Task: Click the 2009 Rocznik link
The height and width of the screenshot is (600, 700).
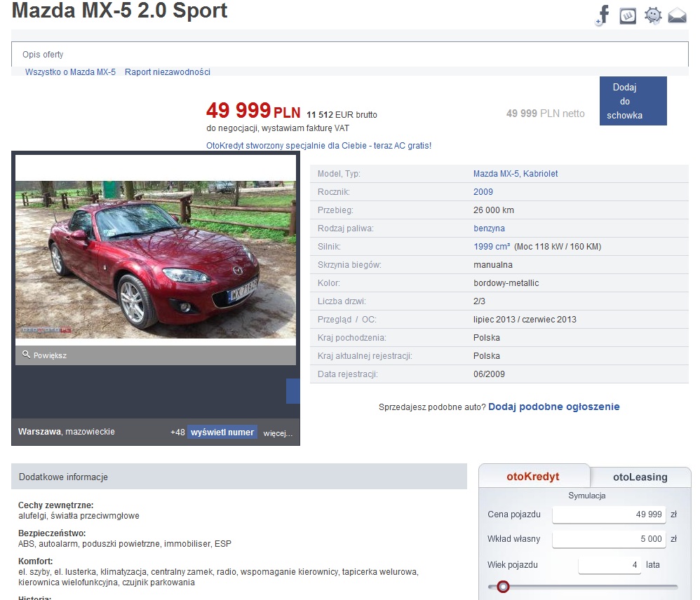Action: coord(483,192)
